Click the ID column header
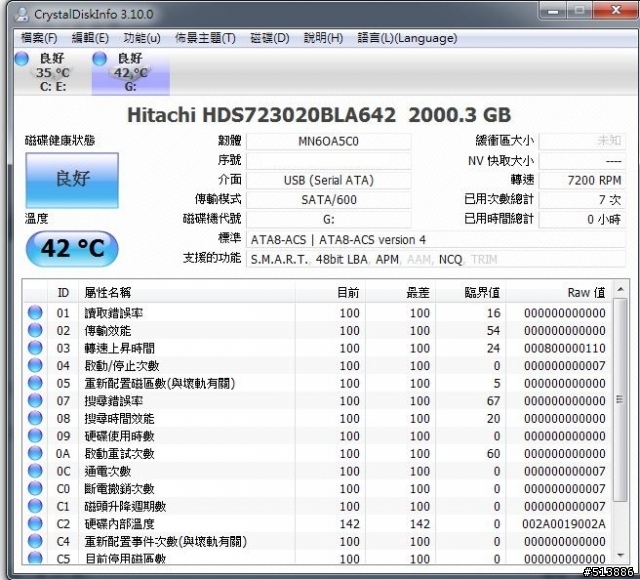The width and height of the screenshot is (640, 580). tap(63, 293)
